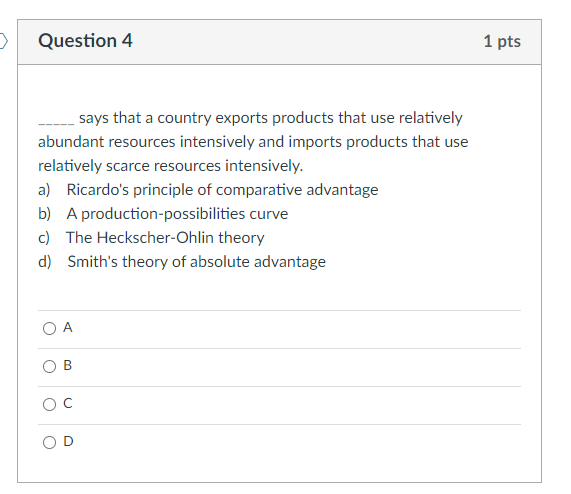
Task: Click the Question 4 heading
Action: [x=85, y=40]
